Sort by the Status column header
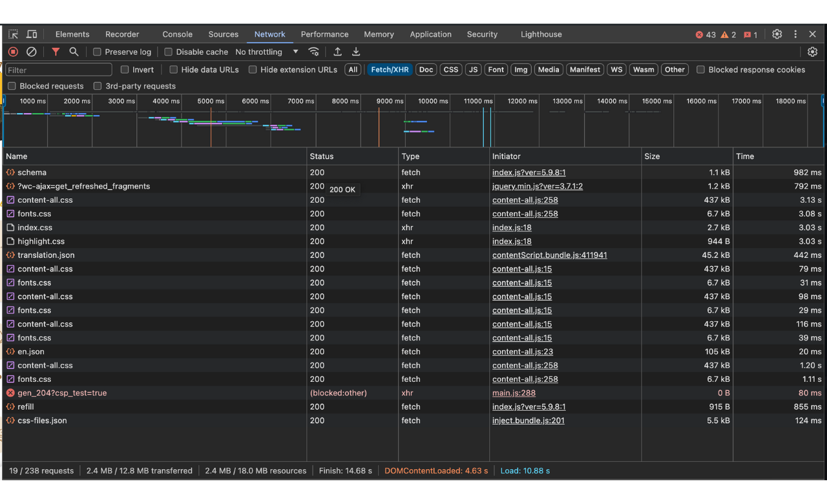The width and height of the screenshot is (827, 504). (353, 156)
